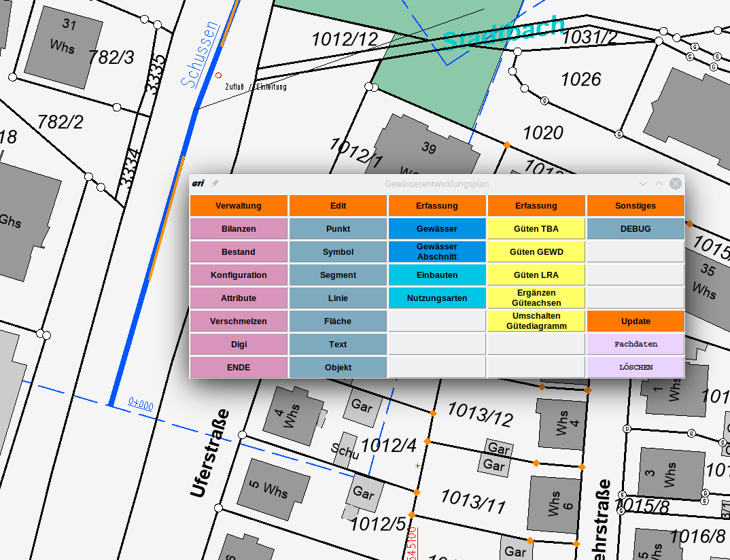This screenshot has width=730, height=560.
Task: Click the Einbauten button
Action: point(437,275)
